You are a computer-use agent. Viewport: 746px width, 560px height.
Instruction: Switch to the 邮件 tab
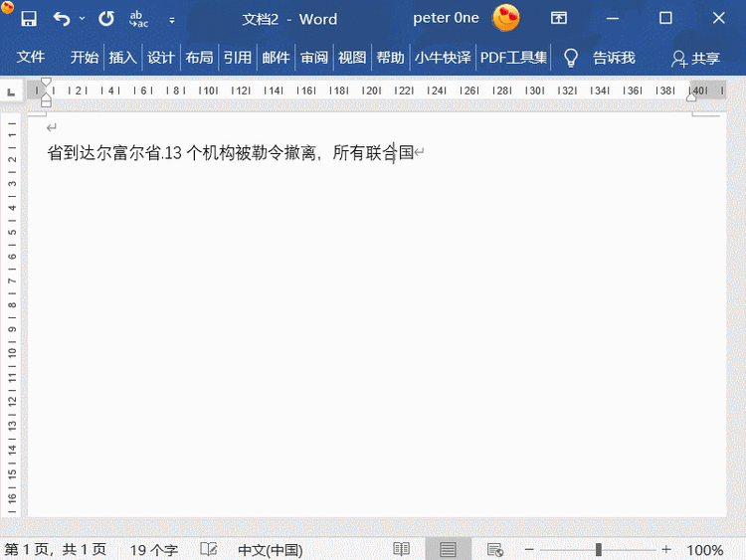click(276, 58)
